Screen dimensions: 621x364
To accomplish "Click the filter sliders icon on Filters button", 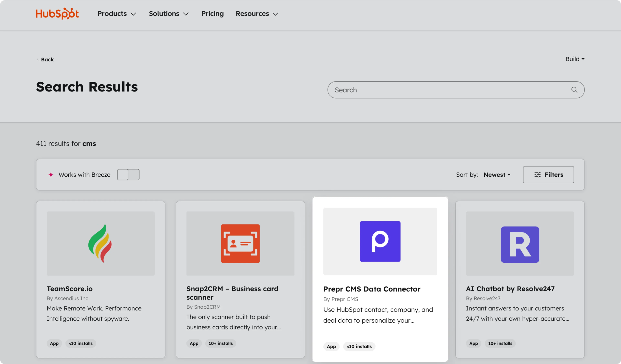I will point(537,174).
